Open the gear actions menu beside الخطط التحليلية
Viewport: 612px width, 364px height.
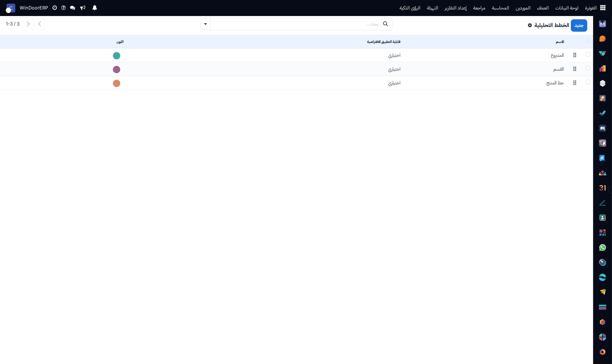[530, 25]
